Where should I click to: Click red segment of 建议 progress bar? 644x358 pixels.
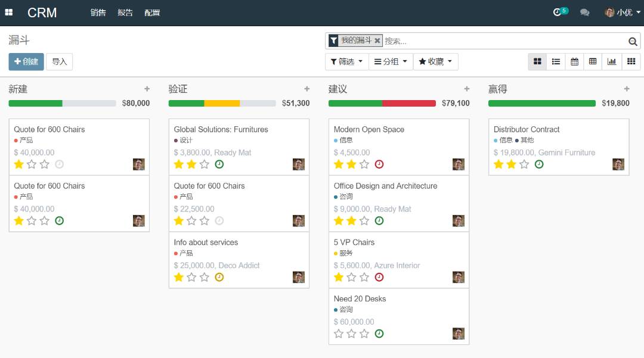(408, 103)
